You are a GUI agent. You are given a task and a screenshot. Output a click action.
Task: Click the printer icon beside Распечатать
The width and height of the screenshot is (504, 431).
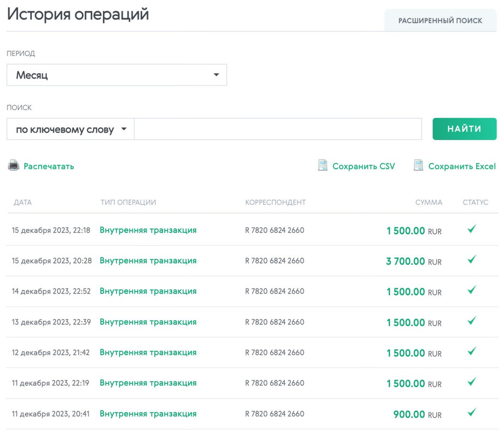coord(13,165)
